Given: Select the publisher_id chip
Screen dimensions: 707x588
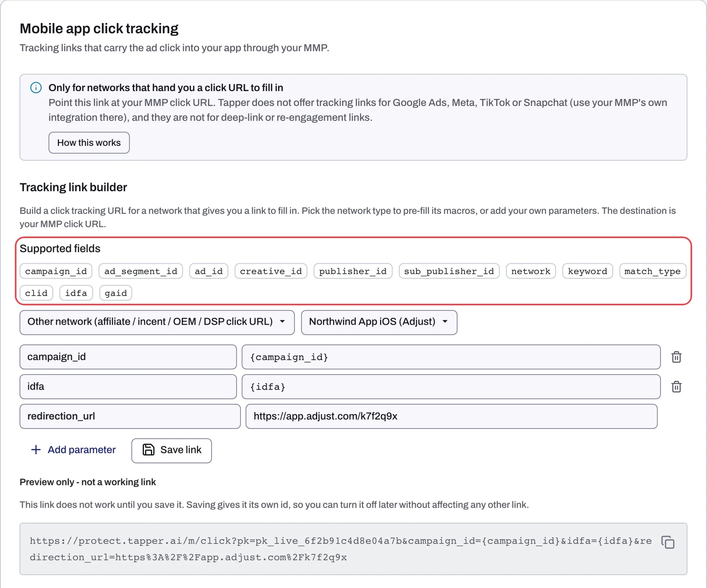Looking at the screenshot, I should coord(353,271).
